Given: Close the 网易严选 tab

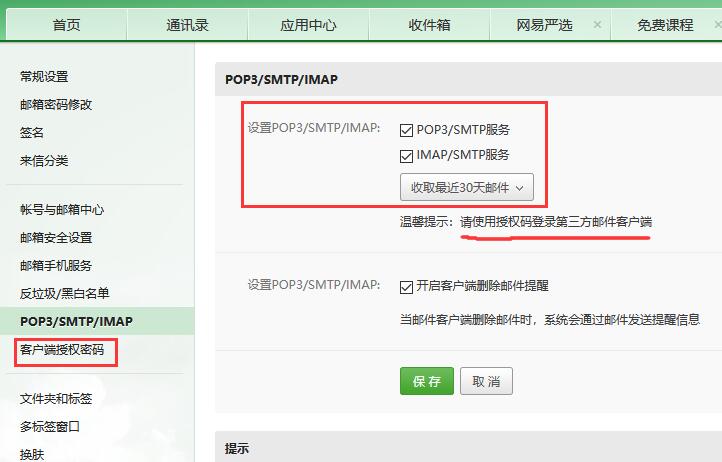Looking at the screenshot, I should click(597, 25).
